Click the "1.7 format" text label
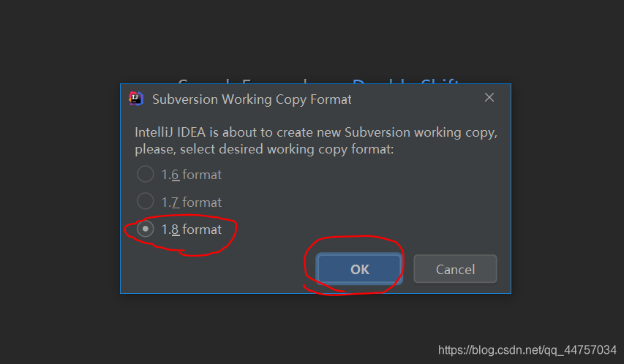 pos(191,202)
